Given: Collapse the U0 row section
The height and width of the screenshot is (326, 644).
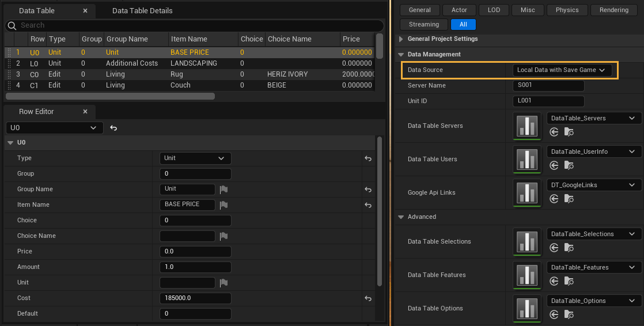Looking at the screenshot, I should pos(11,143).
